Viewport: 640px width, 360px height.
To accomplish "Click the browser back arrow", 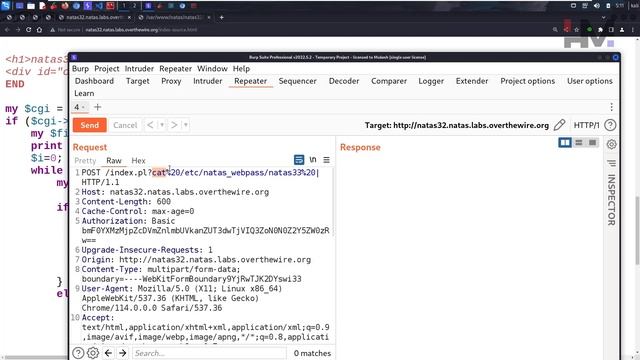I will click(x=7, y=30).
